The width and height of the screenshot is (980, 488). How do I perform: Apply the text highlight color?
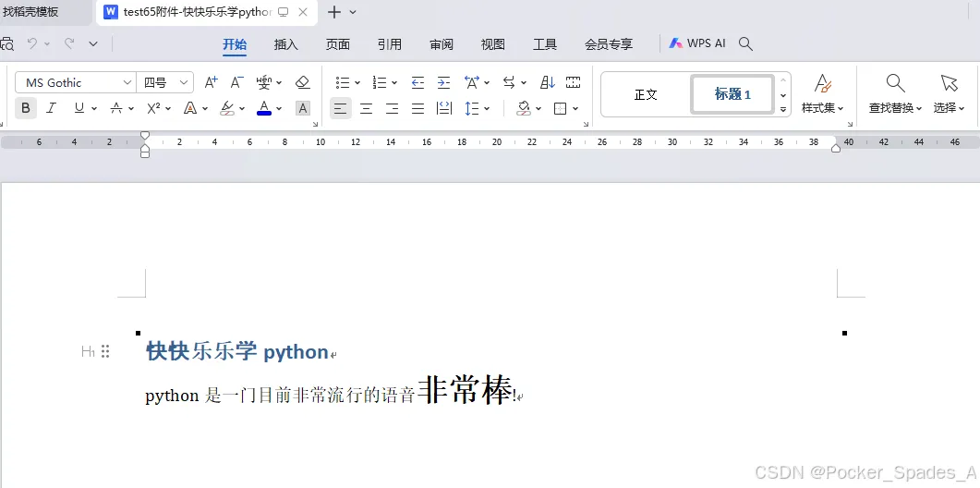pos(227,108)
